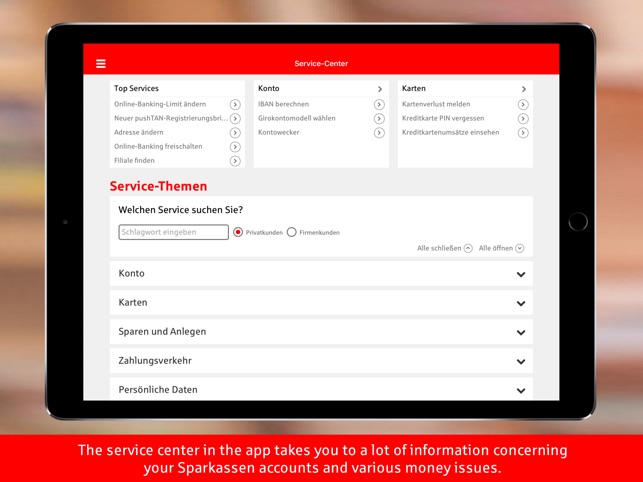Expand the Konto topic chevron
This screenshot has width=643, height=482.
(521, 274)
